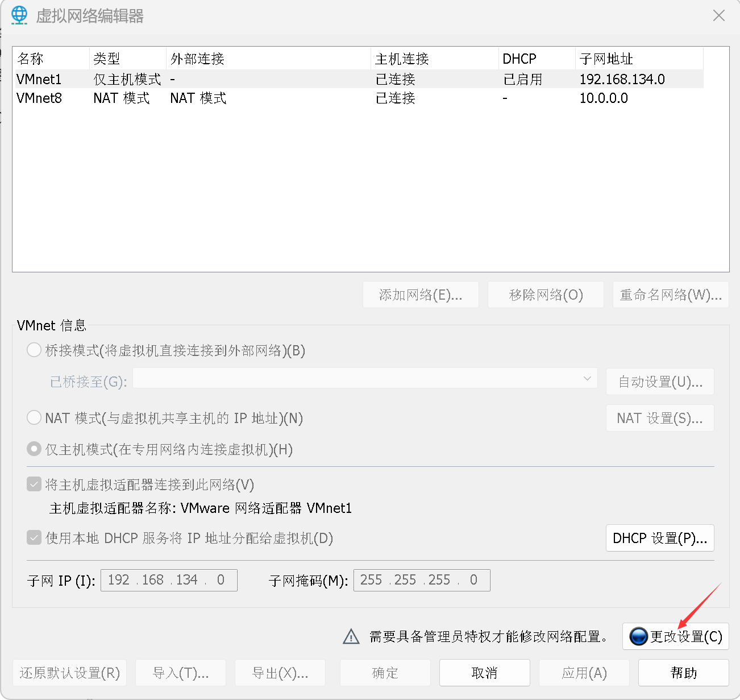Click the 外部连接 column header
The image size is (740, 700).
point(268,59)
